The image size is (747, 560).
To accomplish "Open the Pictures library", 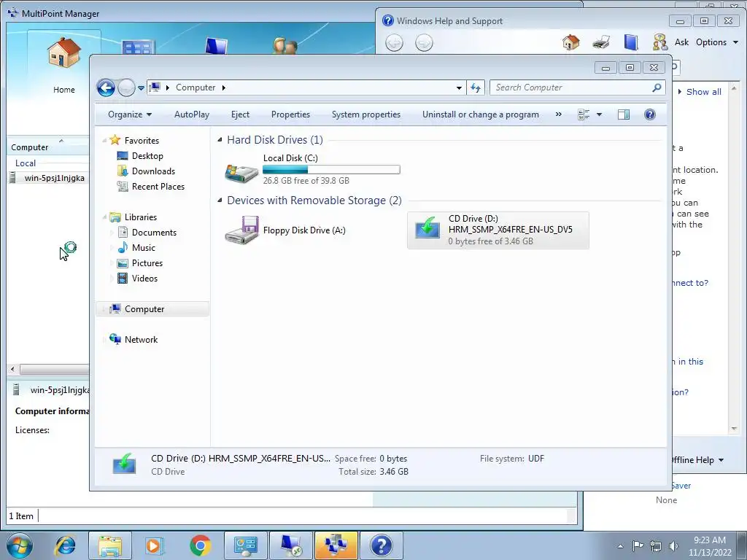I will 147,262.
